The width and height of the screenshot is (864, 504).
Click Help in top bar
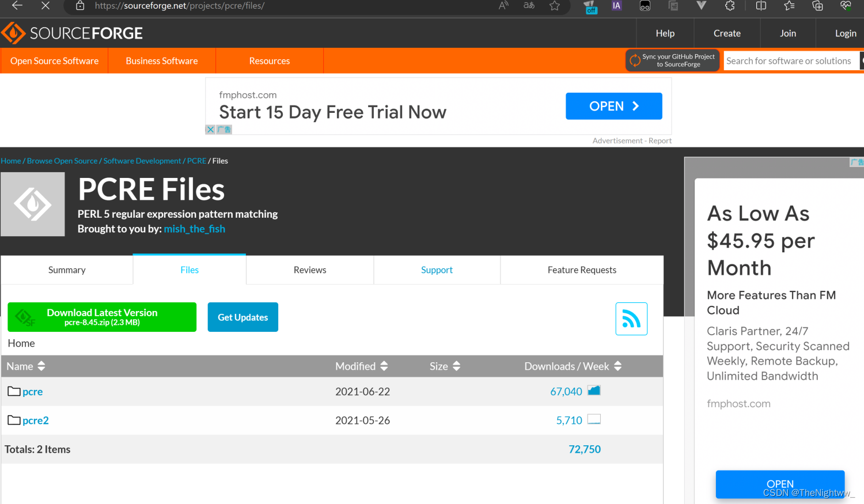[x=665, y=33]
